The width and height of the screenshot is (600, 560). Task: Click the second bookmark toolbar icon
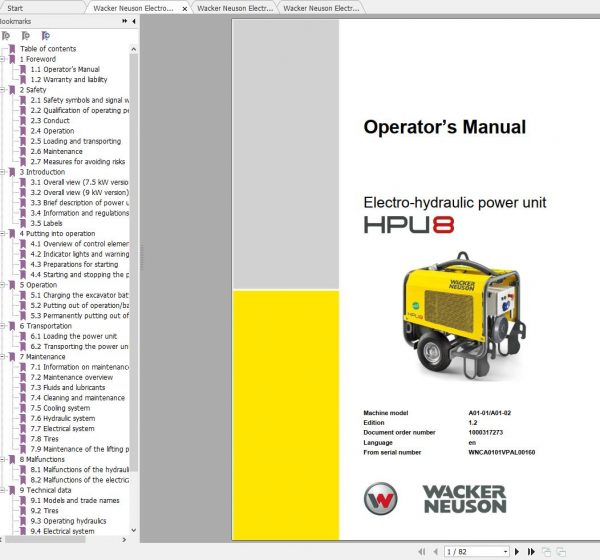coord(26,36)
